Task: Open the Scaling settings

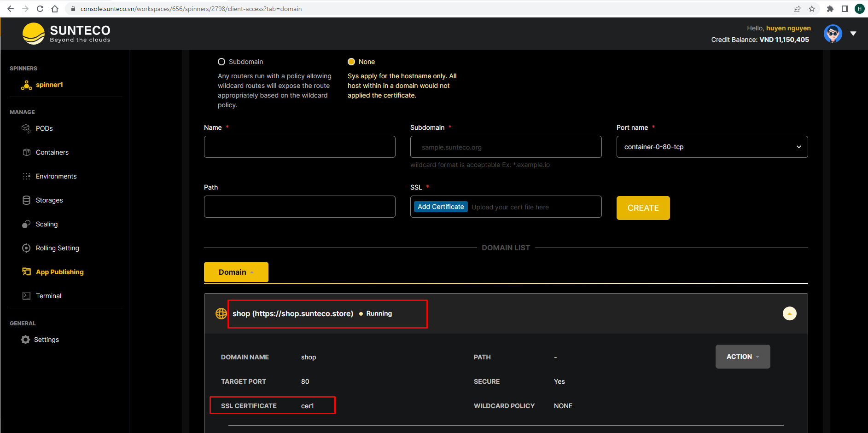Action: 46,224
